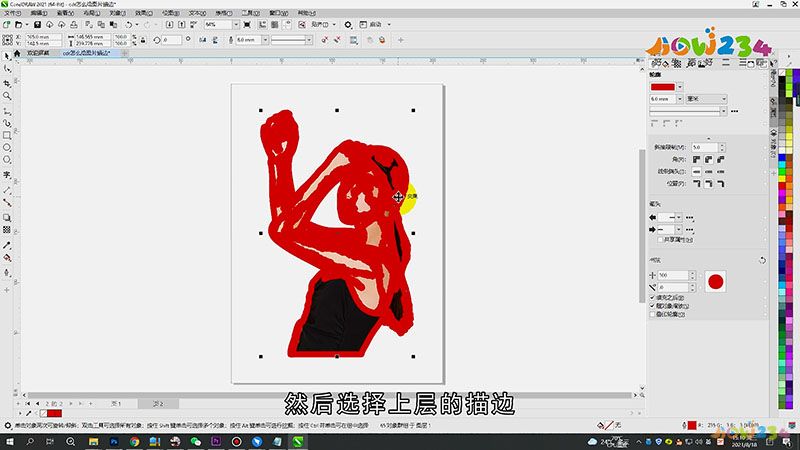Switch to page 1 tab
The image size is (800, 450).
[x=116, y=404]
